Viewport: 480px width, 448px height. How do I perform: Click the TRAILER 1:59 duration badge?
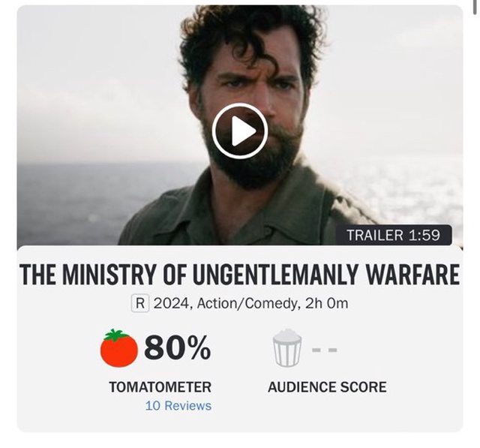coord(393,235)
